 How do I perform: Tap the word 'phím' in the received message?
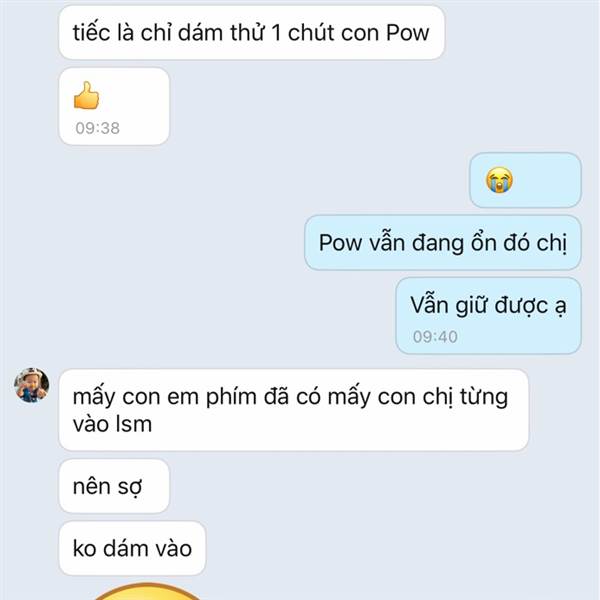coord(231,398)
